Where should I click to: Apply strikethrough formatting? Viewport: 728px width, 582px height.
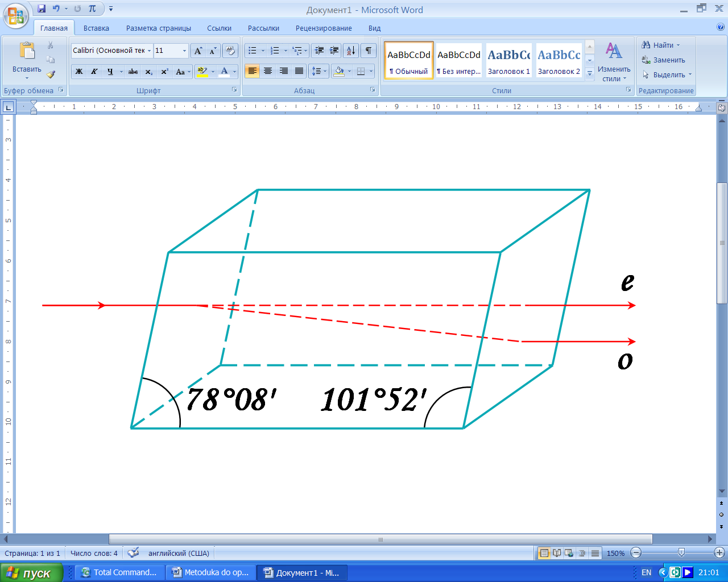click(x=133, y=72)
